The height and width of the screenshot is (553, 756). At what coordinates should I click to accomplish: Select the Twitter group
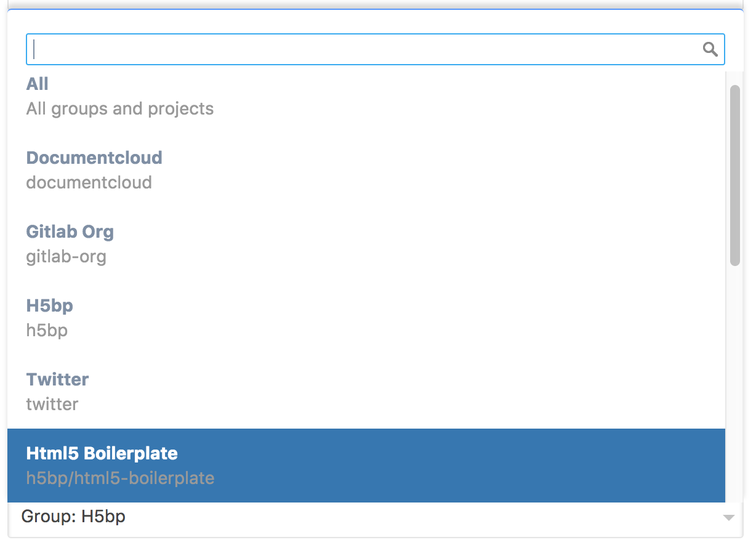coord(57,379)
